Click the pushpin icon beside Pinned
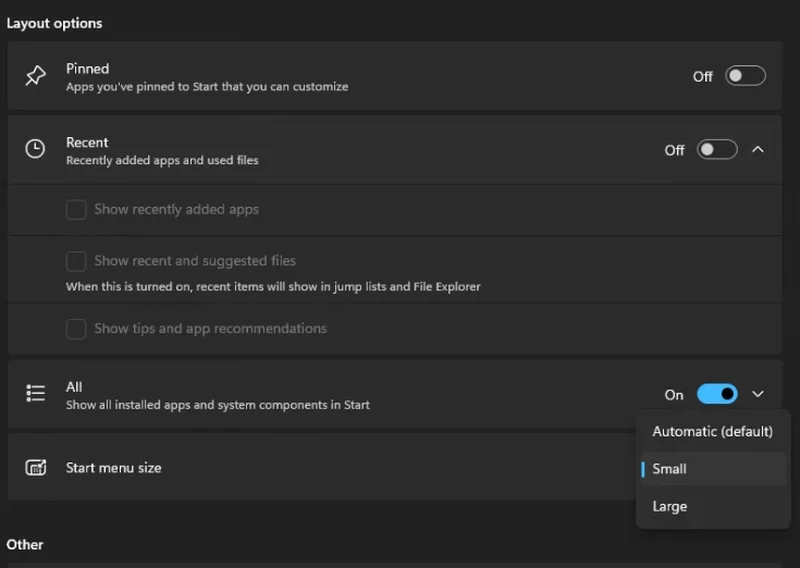Image resolution: width=800 pixels, height=568 pixels. (x=36, y=76)
